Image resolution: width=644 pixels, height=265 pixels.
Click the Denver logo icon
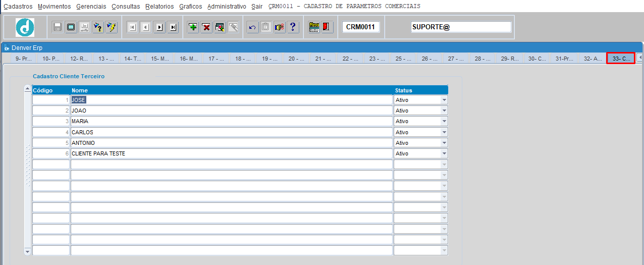25,27
